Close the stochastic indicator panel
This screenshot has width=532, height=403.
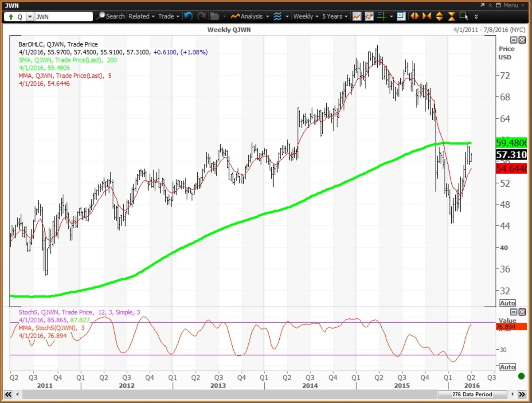522,312
